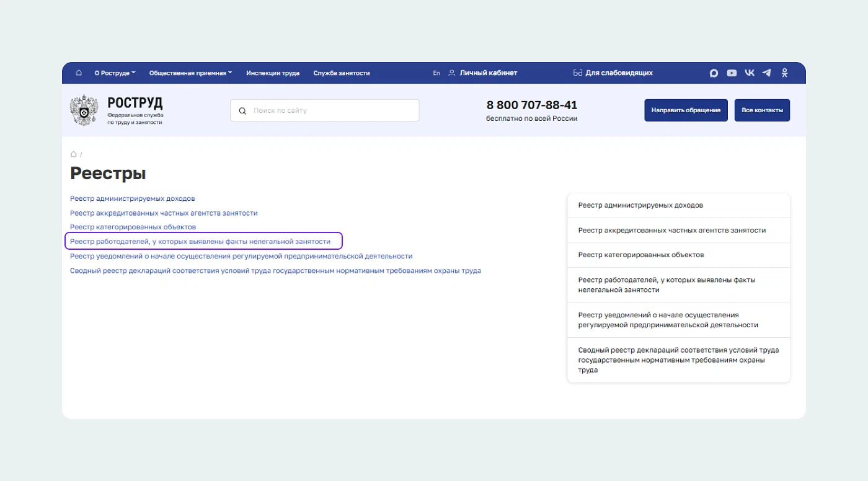Open the VK social network icon

point(750,73)
